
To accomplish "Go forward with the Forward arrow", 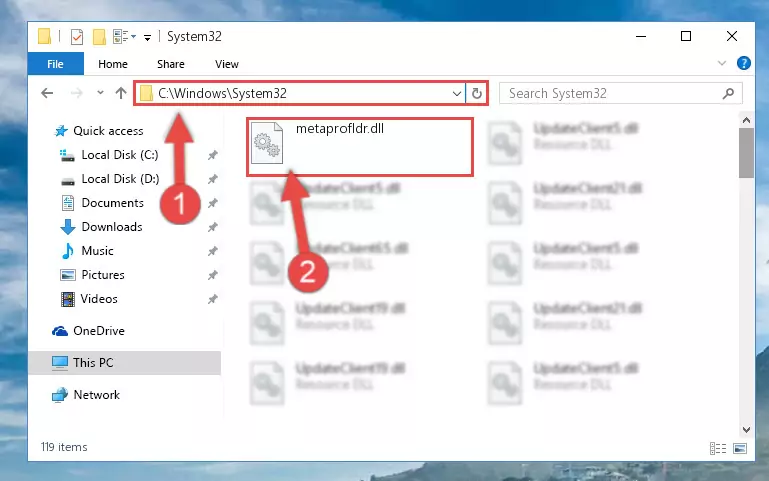I will [77, 93].
